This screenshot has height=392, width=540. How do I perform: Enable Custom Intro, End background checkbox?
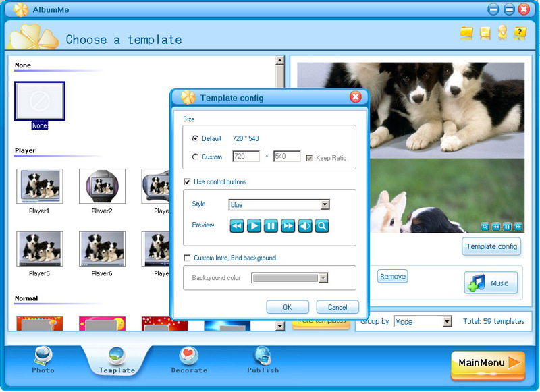pyautogui.click(x=187, y=258)
